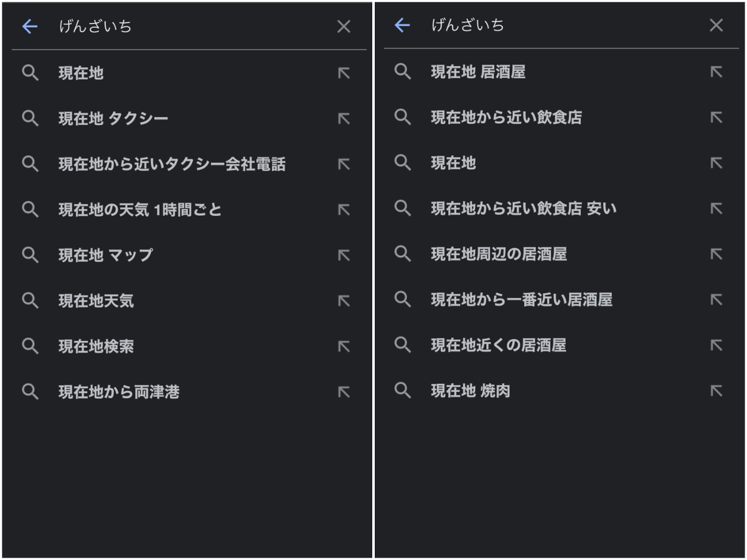Select the suggestion 現在地から近いタクシー会社電話

click(x=172, y=164)
